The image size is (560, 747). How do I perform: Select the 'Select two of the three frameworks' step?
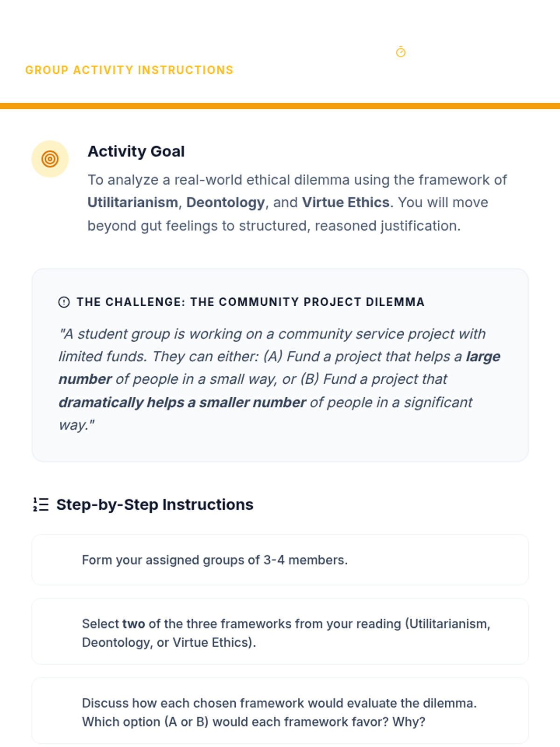tap(280, 631)
